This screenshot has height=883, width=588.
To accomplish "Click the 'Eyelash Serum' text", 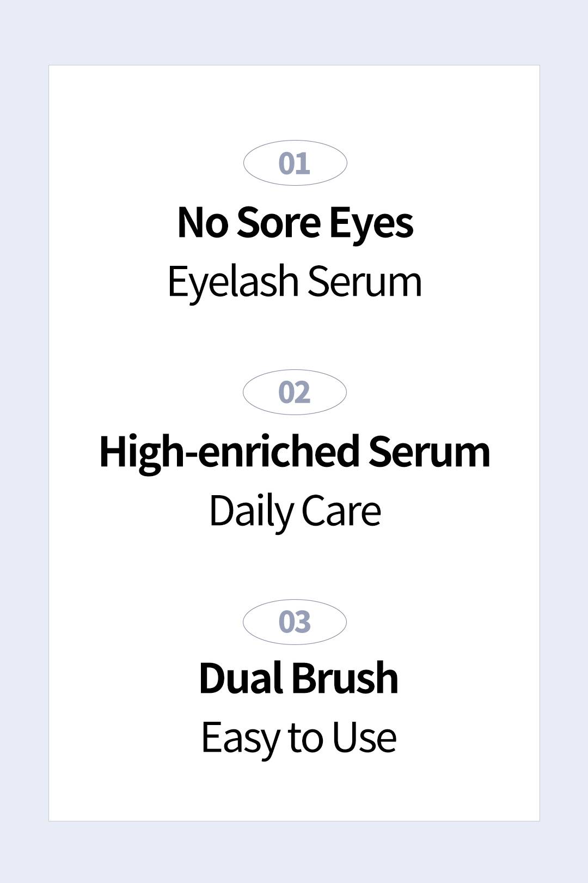I will point(295,282).
